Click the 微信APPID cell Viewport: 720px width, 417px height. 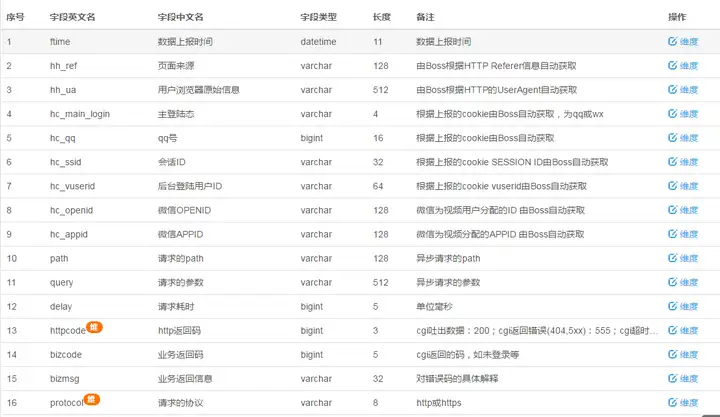[180, 234]
